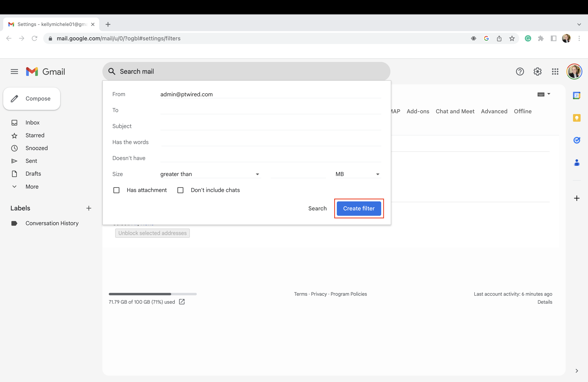Expand the More section in the left sidebar

(32, 187)
